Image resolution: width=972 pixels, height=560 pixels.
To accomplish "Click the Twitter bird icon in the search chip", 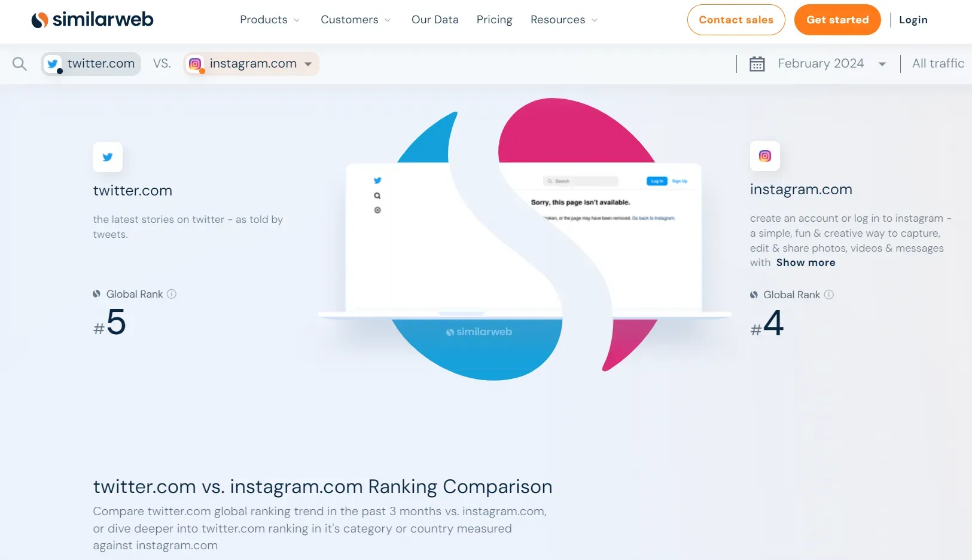I will (53, 64).
